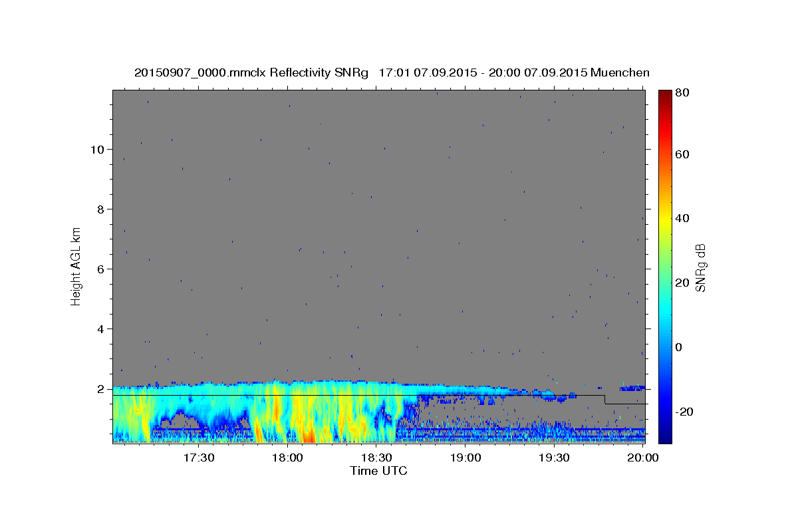Click the height tick label 2
This screenshot has height=532, width=798.
click(100, 389)
